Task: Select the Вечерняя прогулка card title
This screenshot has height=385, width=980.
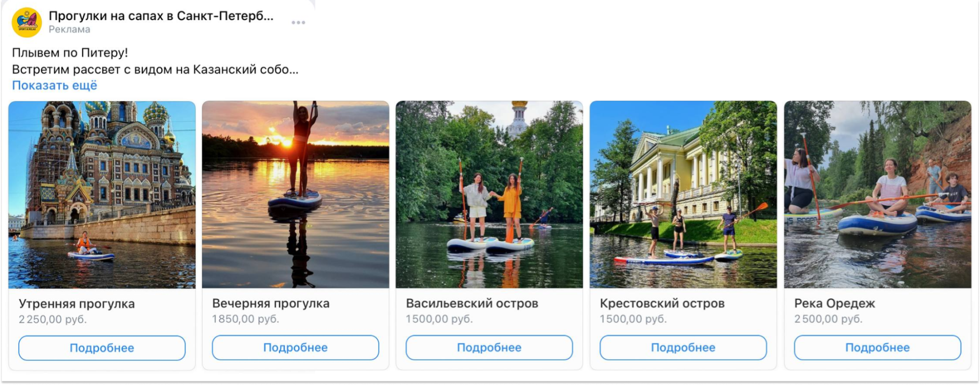Action: click(x=271, y=304)
